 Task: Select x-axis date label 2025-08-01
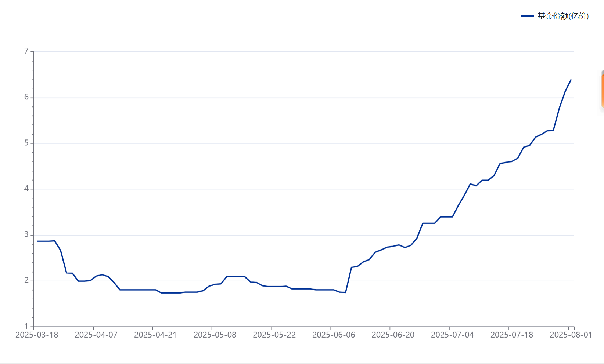coord(571,335)
